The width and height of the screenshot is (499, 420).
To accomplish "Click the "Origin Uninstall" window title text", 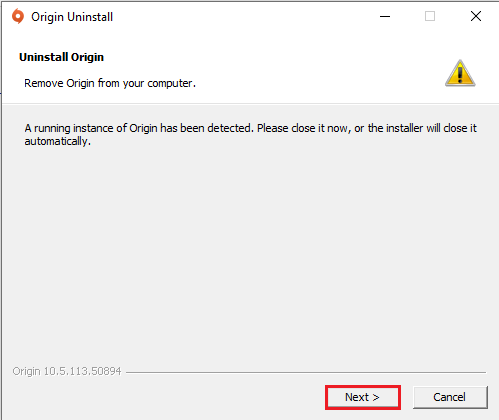I will pos(72,17).
